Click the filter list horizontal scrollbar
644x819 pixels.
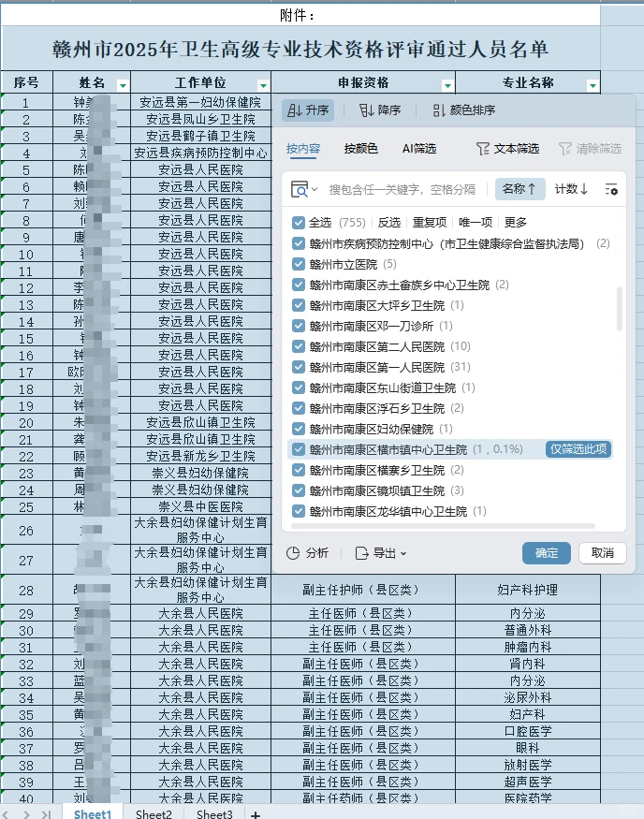click(443, 526)
